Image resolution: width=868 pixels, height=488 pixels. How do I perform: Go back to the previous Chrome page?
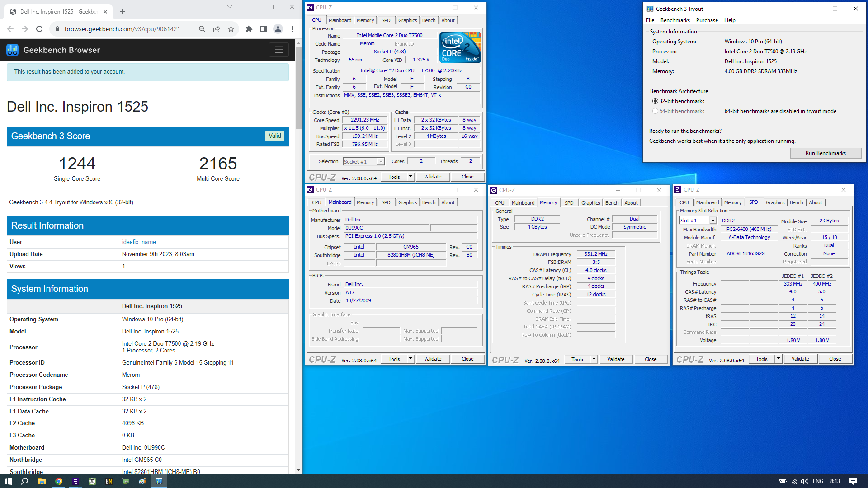coord(10,29)
